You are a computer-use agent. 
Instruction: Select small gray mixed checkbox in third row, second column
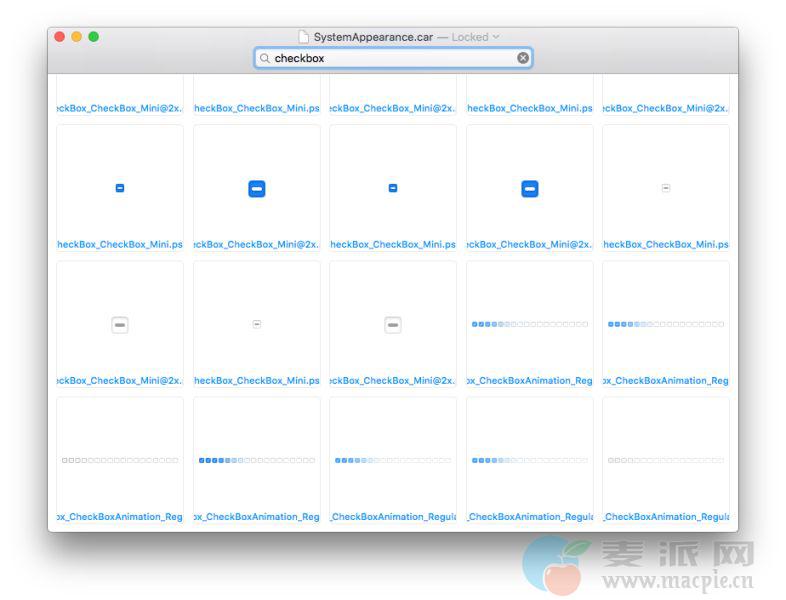257,324
